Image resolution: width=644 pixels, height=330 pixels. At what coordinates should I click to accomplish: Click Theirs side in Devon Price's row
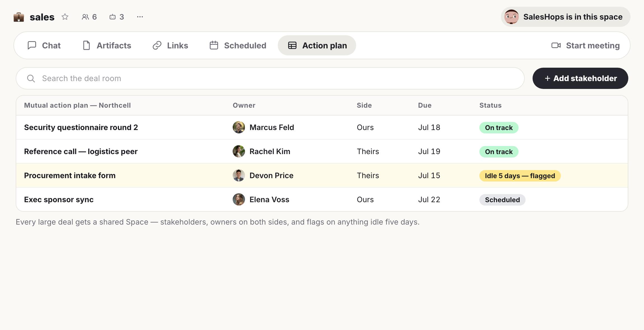pos(368,176)
